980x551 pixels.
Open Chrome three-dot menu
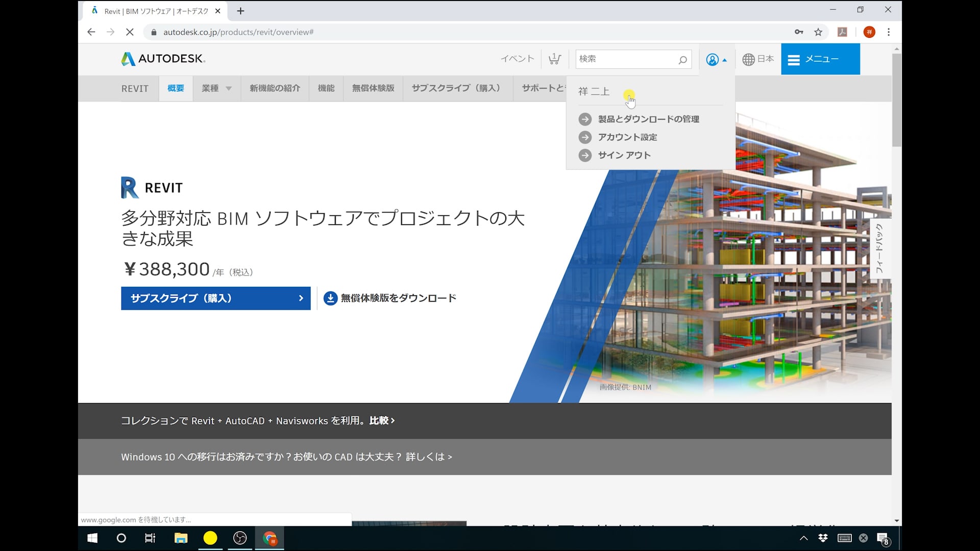click(889, 32)
